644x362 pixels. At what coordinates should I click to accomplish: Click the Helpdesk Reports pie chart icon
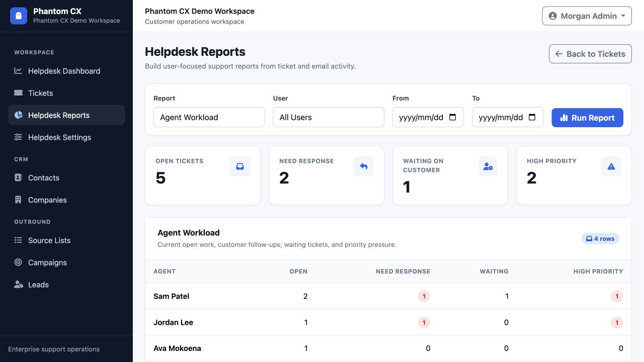(18, 115)
